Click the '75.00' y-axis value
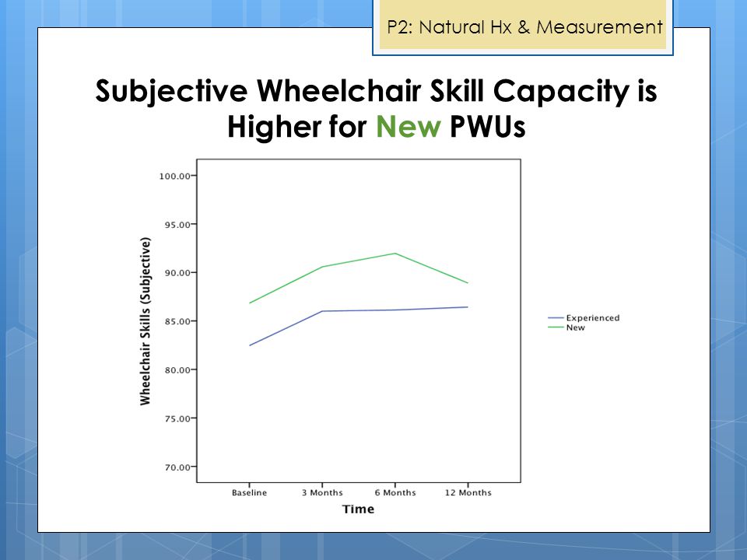The width and height of the screenshot is (747, 560). 177,418
